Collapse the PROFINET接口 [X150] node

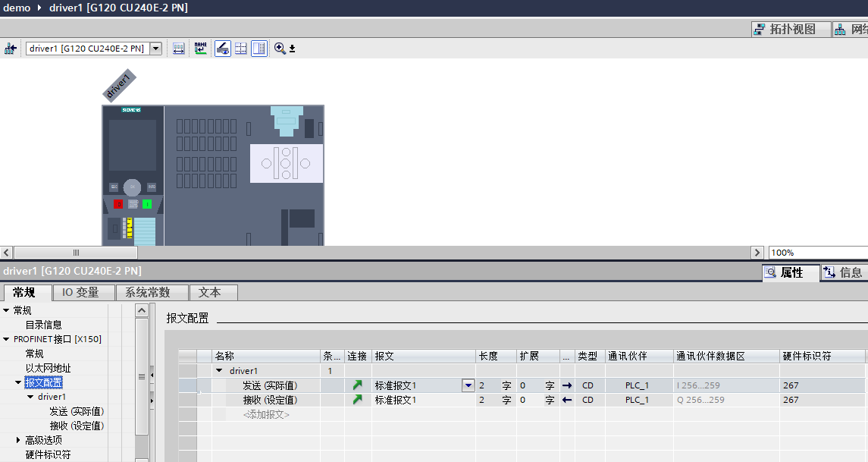pos(6,339)
